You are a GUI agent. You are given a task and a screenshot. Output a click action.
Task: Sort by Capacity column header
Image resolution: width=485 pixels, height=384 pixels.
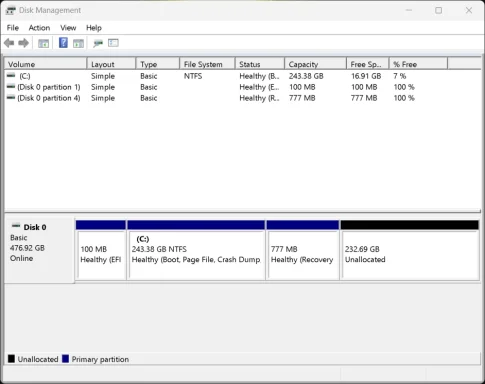coord(315,64)
